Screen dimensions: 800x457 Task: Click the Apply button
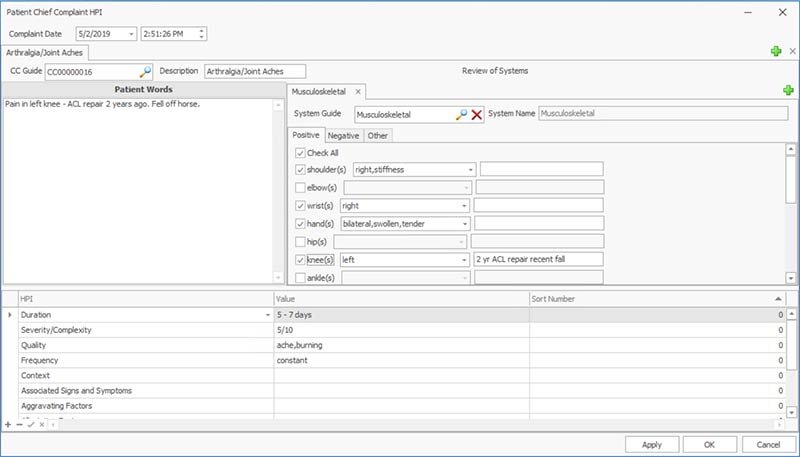(x=651, y=444)
